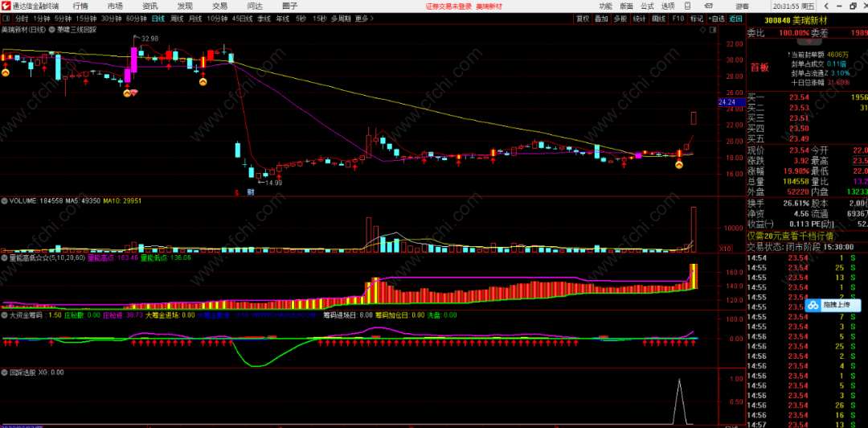Switch to 月线 monthly period

click(194, 19)
